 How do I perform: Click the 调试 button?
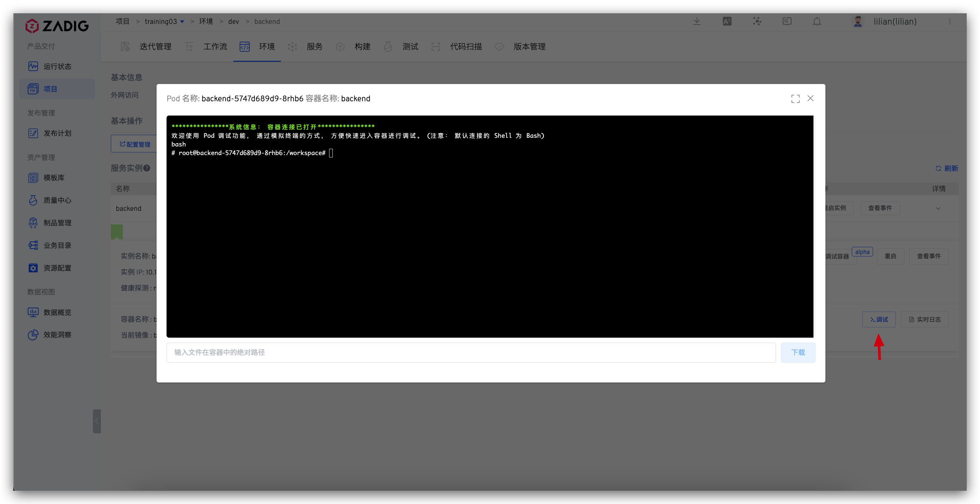click(x=879, y=319)
